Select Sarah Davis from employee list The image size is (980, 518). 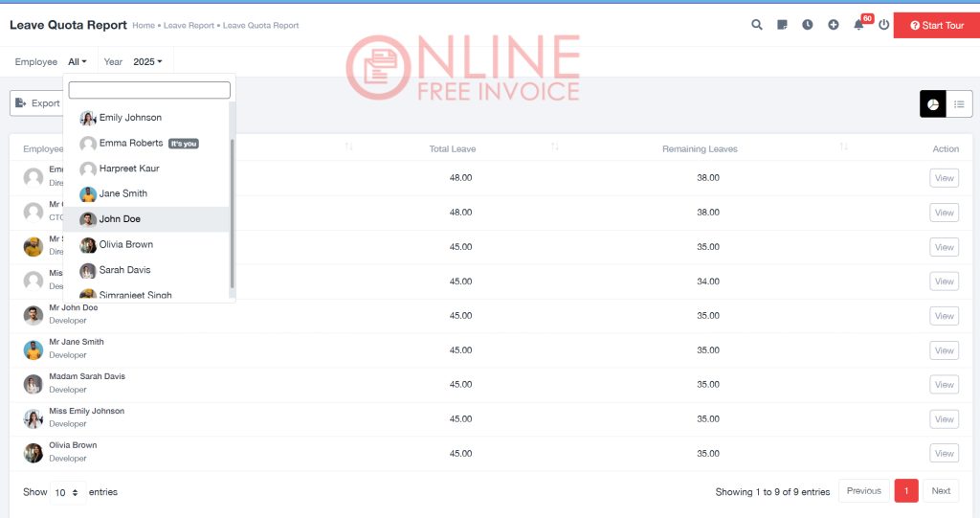click(x=146, y=270)
